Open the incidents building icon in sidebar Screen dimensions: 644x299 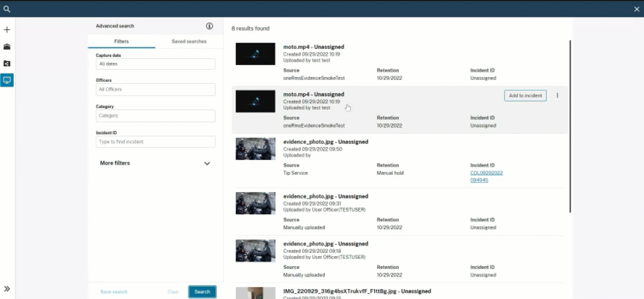coord(7,47)
